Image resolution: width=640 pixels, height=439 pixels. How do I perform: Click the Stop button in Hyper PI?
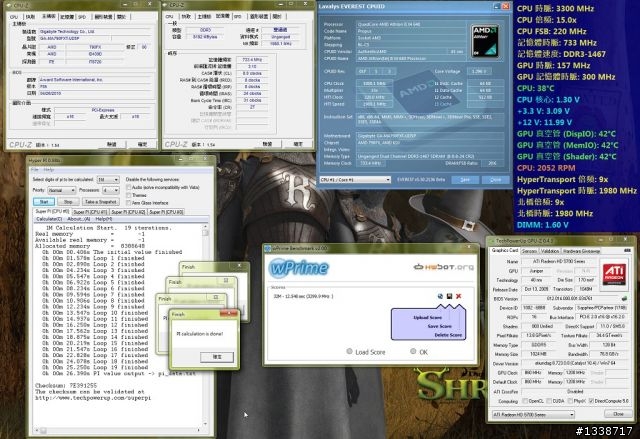68,202
